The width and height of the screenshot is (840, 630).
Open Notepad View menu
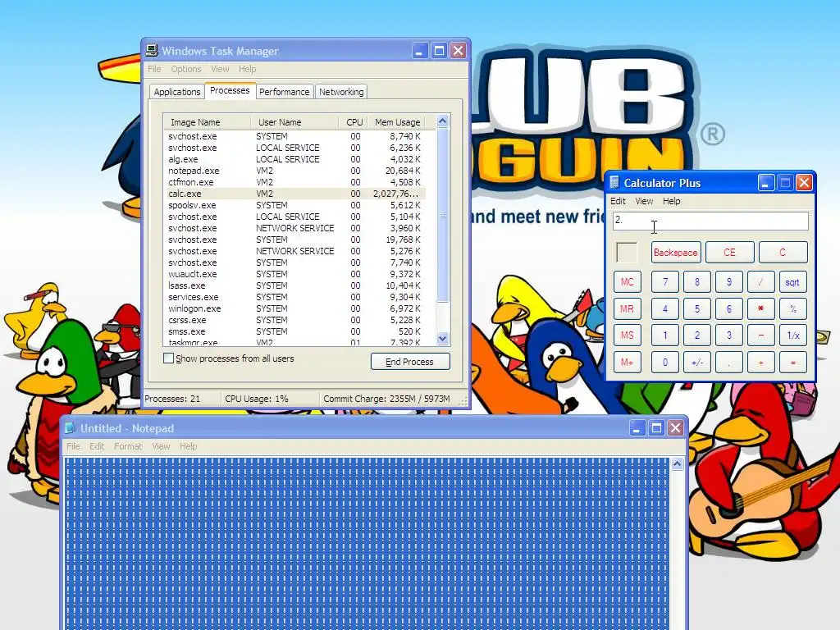click(x=161, y=446)
